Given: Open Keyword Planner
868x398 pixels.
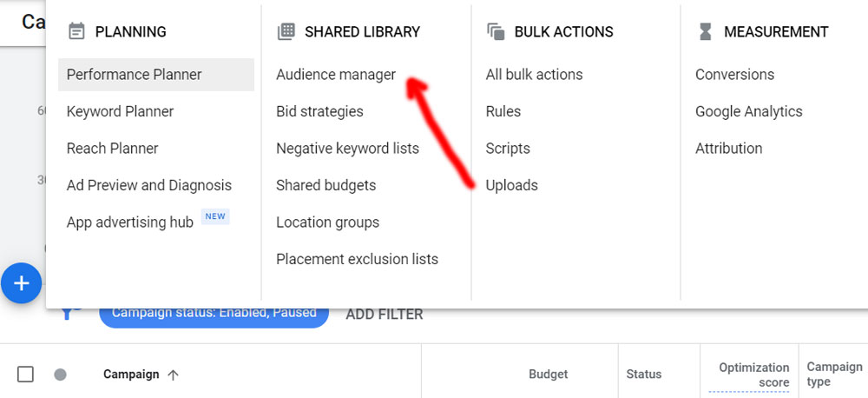Looking at the screenshot, I should (120, 111).
